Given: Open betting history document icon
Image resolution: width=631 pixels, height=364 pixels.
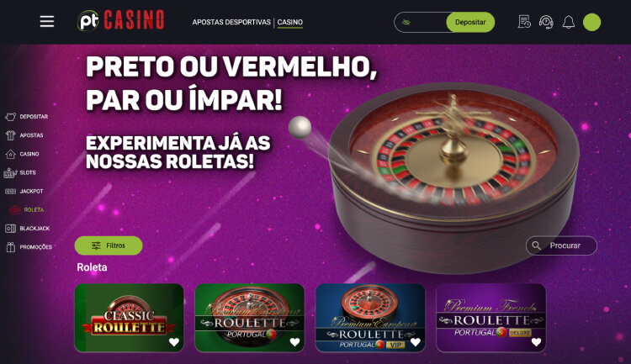Looking at the screenshot, I should [x=524, y=22].
